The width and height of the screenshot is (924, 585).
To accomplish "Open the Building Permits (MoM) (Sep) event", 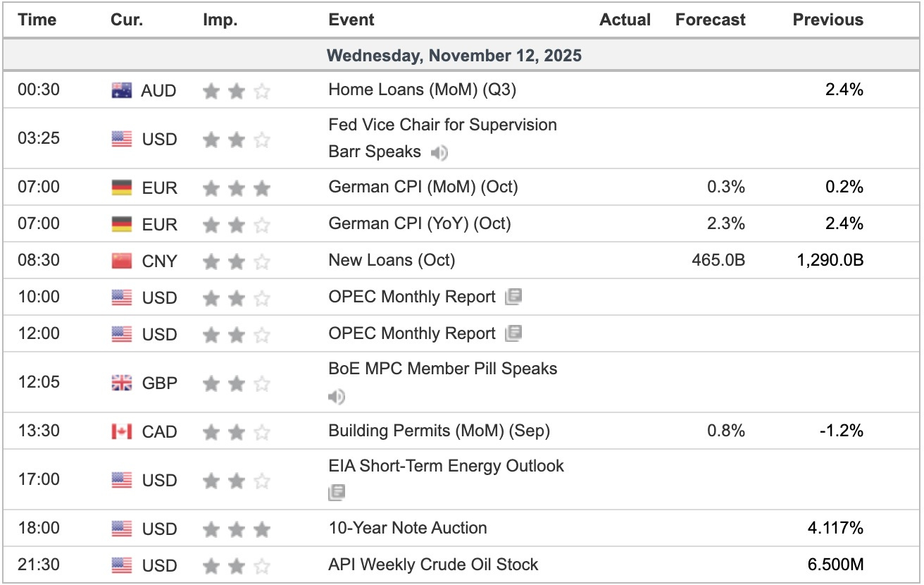I will tap(439, 431).
